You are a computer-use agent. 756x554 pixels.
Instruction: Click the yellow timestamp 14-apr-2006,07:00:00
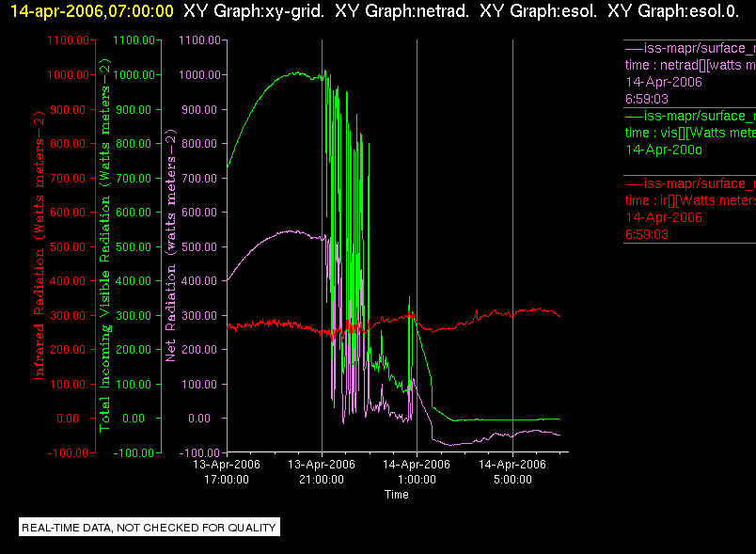coord(92,10)
